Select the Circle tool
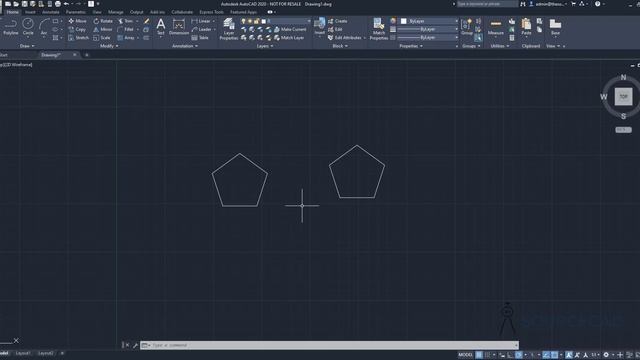The width and height of the screenshot is (640, 360). pos(28,27)
